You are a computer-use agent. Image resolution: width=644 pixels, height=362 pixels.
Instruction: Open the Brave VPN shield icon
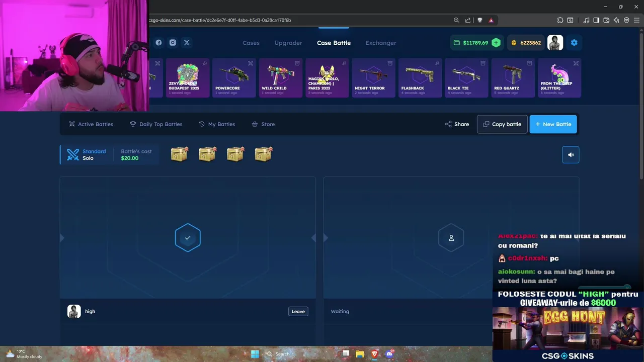626,20
